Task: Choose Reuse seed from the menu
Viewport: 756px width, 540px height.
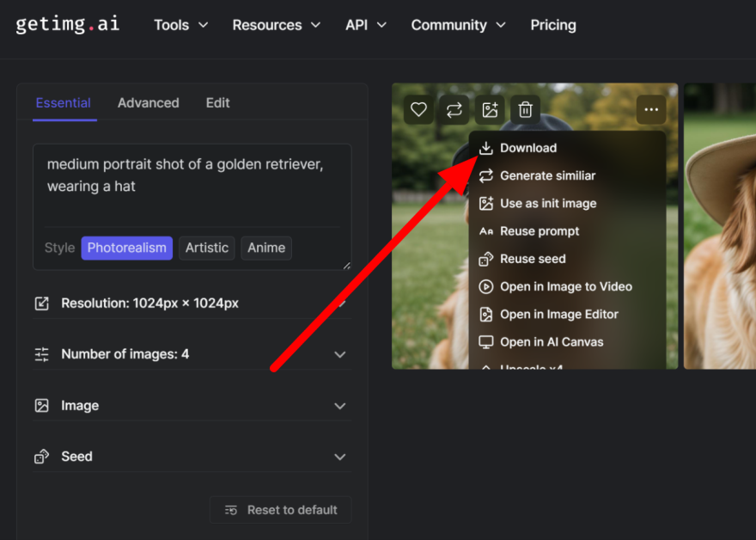Action: (x=533, y=259)
